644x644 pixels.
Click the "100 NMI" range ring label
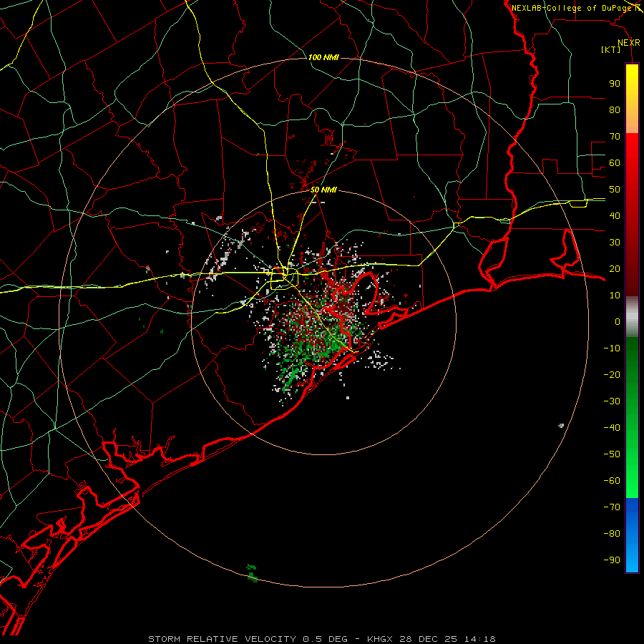pyautogui.click(x=323, y=57)
